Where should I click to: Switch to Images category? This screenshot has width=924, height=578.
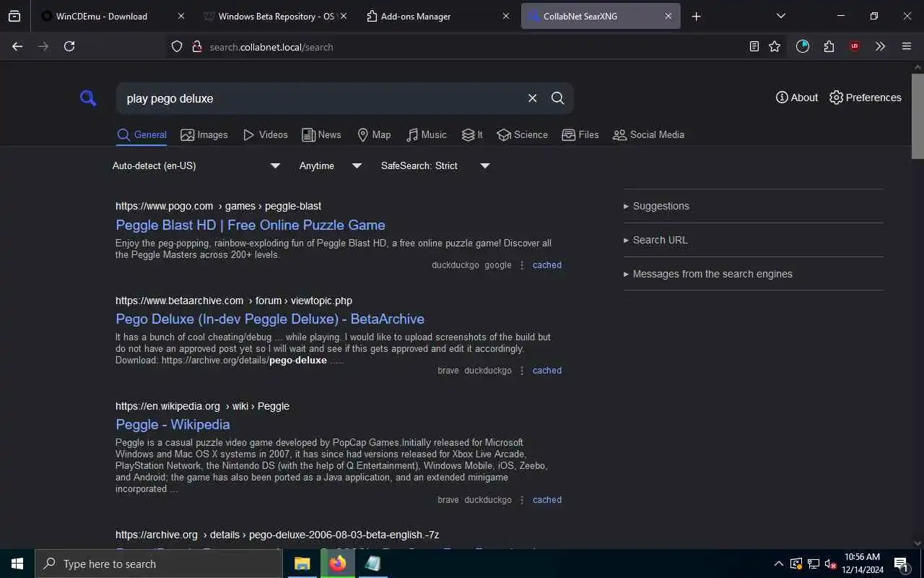(x=204, y=135)
